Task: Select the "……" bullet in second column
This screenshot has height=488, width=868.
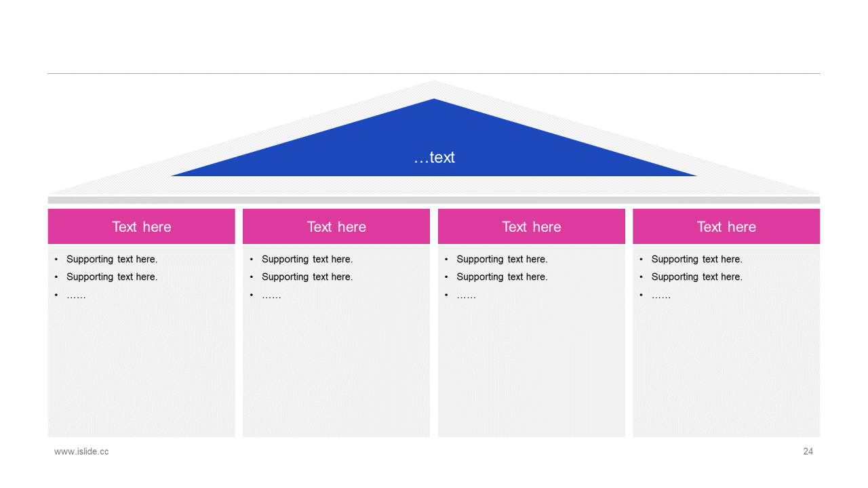Action: tap(271, 296)
